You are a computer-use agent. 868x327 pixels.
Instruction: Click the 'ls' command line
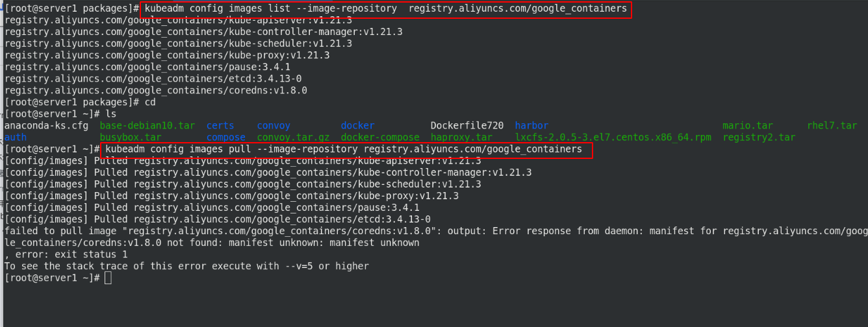click(x=60, y=114)
